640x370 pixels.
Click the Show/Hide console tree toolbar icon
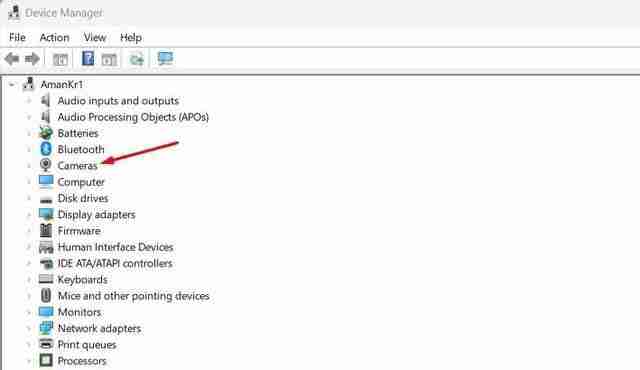point(60,60)
